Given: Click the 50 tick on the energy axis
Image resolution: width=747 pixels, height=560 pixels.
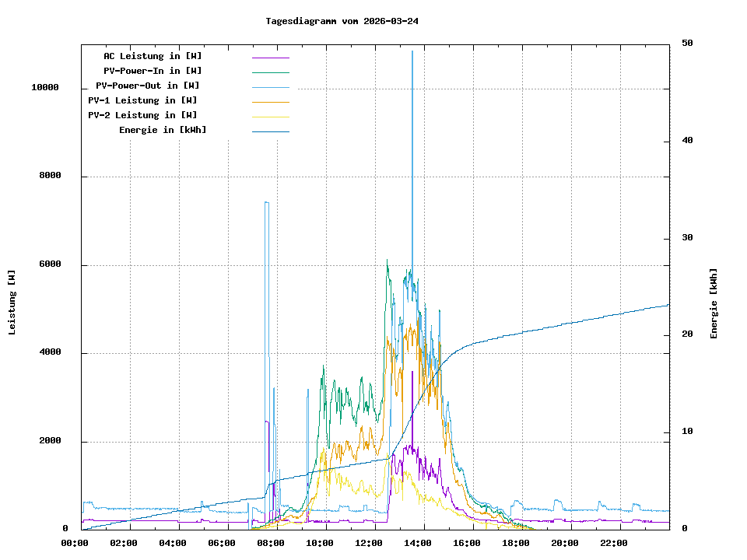Looking at the screenshot, I should (687, 44).
